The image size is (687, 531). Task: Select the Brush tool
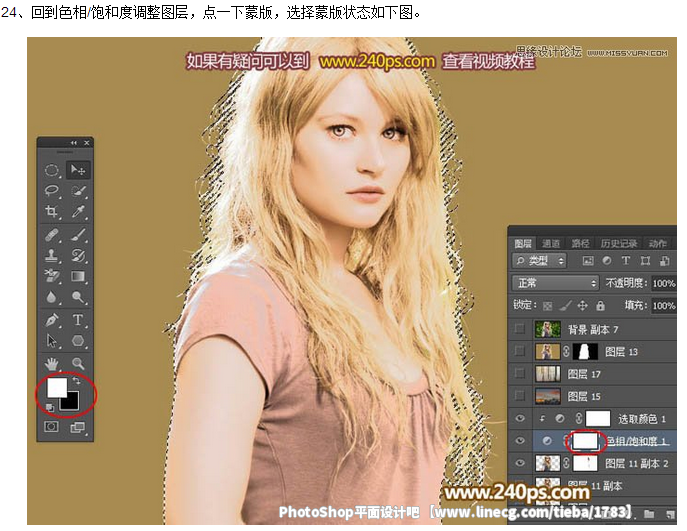coord(78,235)
